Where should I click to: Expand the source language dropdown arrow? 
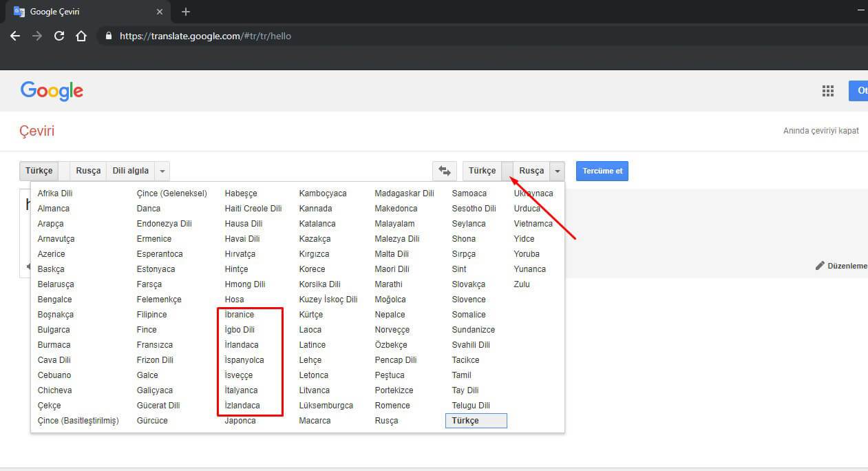click(x=162, y=171)
